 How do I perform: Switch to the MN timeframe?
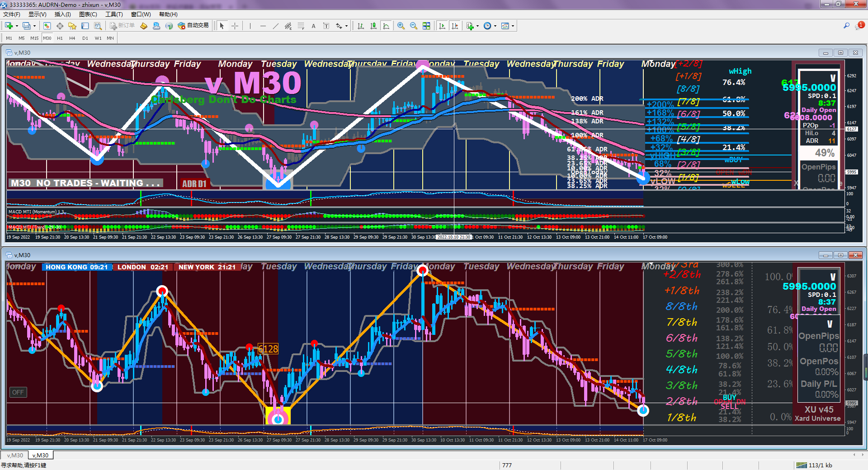click(x=110, y=38)
